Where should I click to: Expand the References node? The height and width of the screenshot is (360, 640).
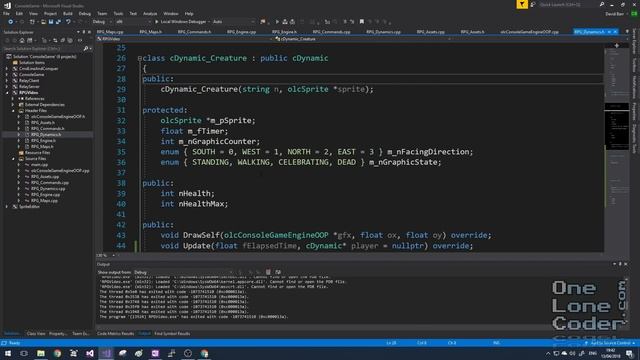[x=13, y=99]
